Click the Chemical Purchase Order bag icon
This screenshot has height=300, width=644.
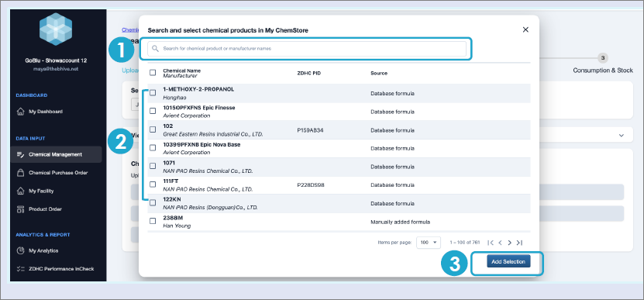[20, 173]
